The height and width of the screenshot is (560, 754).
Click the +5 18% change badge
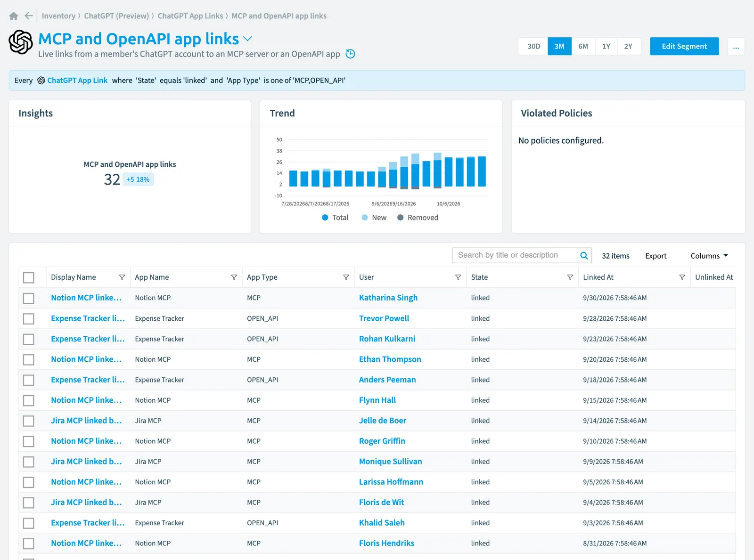point(138,179)
